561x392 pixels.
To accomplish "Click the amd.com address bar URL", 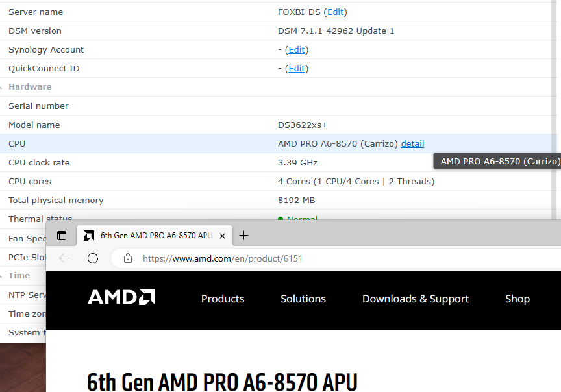I will coord(223,258).
